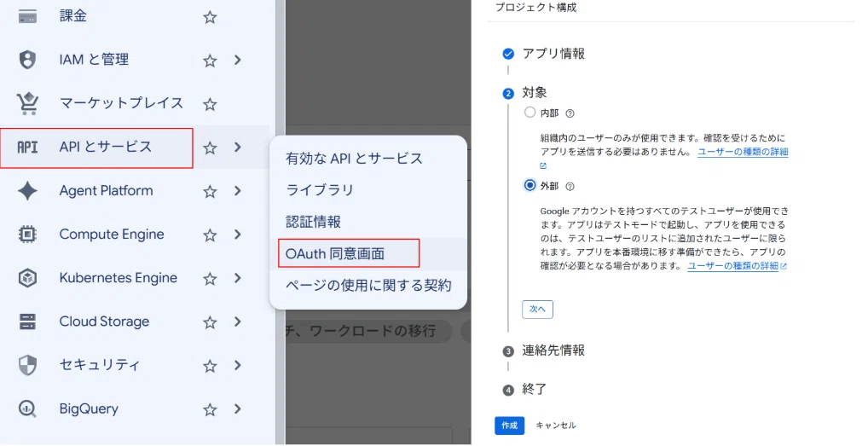Expand the Agent Platform submenu chevron
868x446 pixels.
click(x=238, y=191)
